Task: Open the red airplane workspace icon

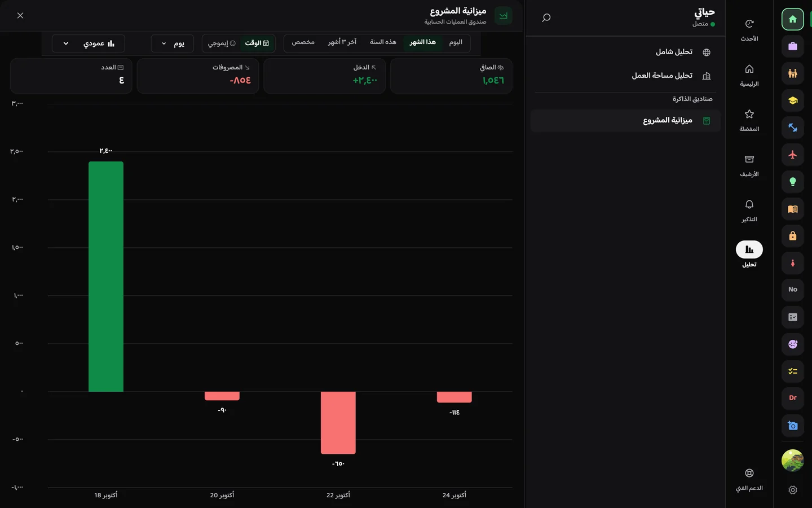Action: pos(792,155)
